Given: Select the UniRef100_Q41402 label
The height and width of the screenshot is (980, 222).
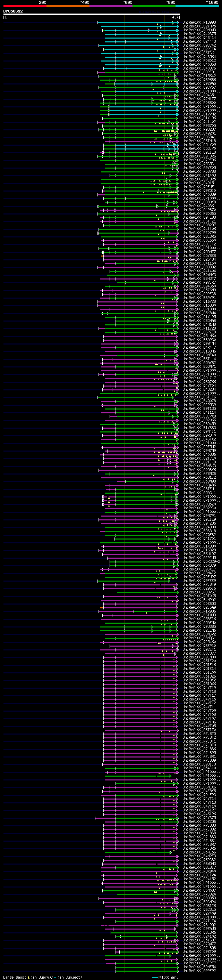Looking at the screenshot, I should 199,122.
